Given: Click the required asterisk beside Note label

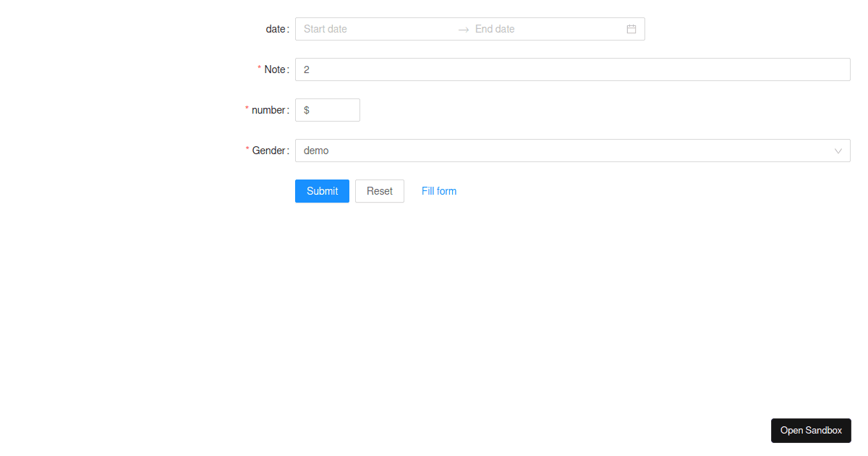Looking at the screenshot, I should (259, 69).
